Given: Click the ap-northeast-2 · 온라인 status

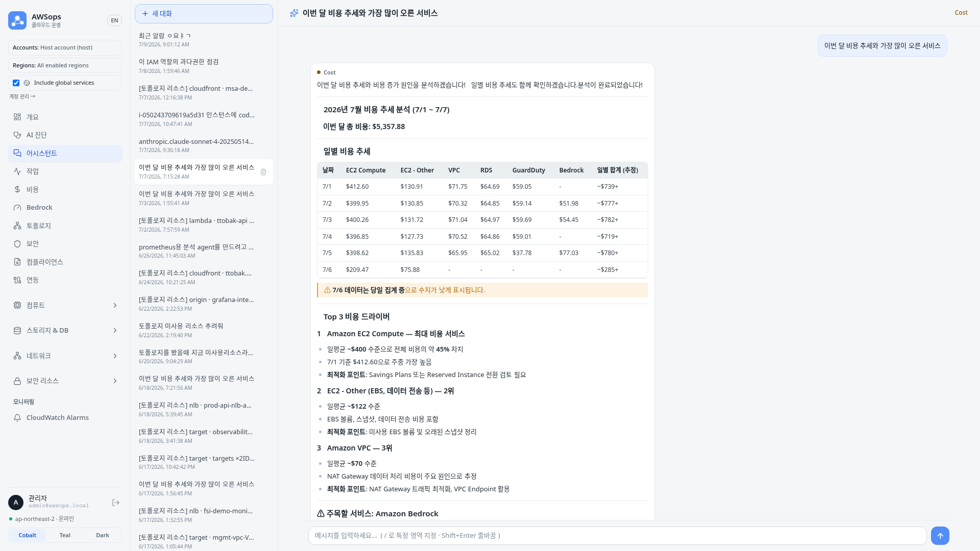Looking at the screenshot, I should pos(44,519).
